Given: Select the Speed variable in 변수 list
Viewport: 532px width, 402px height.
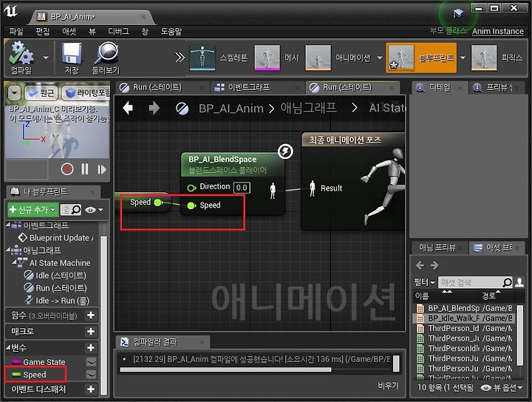Looking at the screenshot, I should coord(35,375).
